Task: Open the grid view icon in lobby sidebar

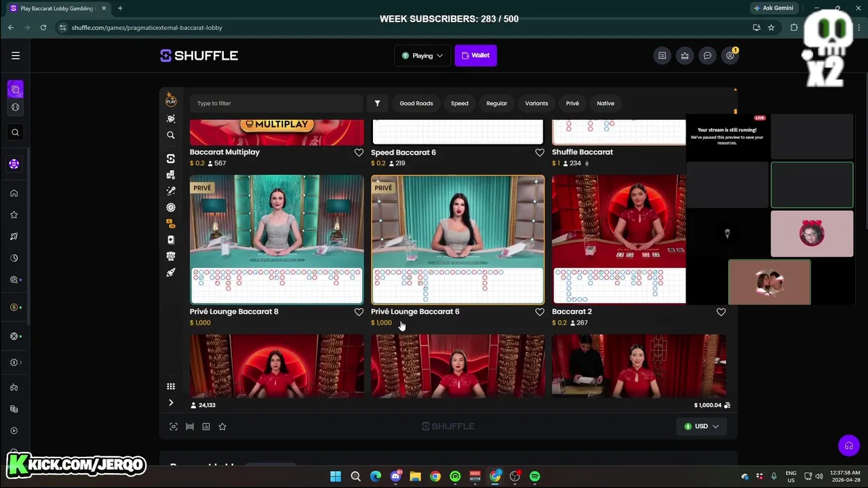Action: click(x=171, y=386)
